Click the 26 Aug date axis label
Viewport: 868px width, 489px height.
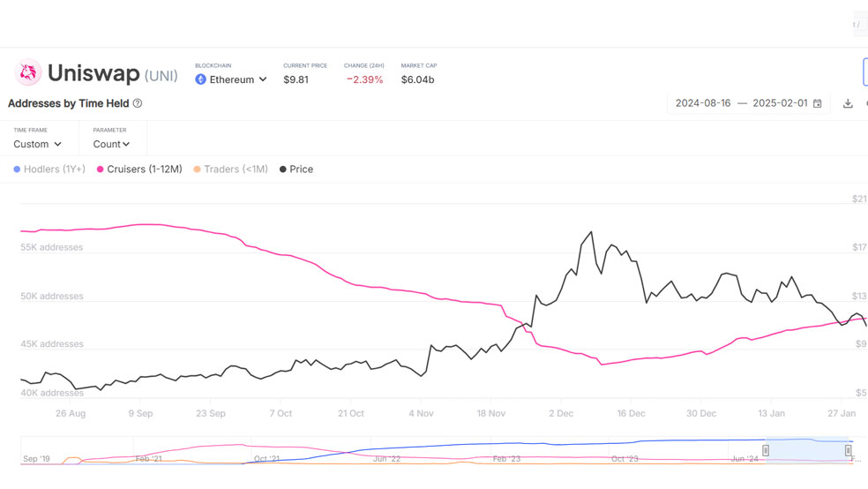click(x=71, y=413)
